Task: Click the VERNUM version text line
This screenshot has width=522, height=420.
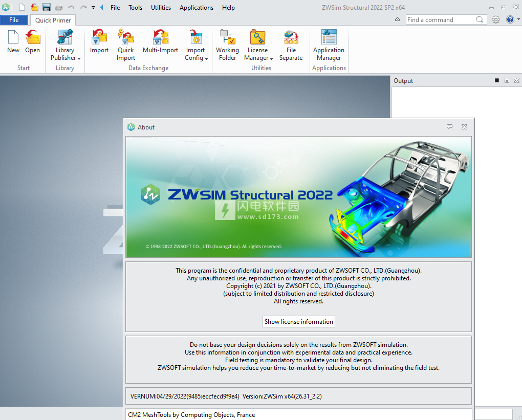Action: (226, 396)
